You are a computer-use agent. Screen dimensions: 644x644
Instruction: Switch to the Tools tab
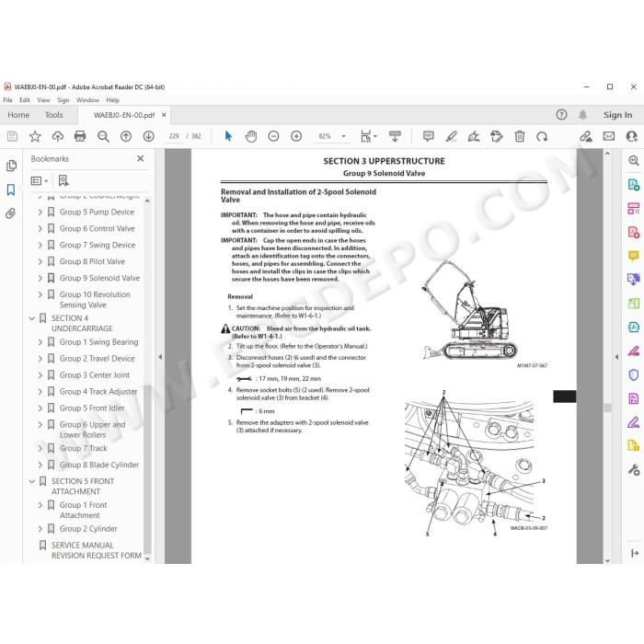[x=53, y=115]
